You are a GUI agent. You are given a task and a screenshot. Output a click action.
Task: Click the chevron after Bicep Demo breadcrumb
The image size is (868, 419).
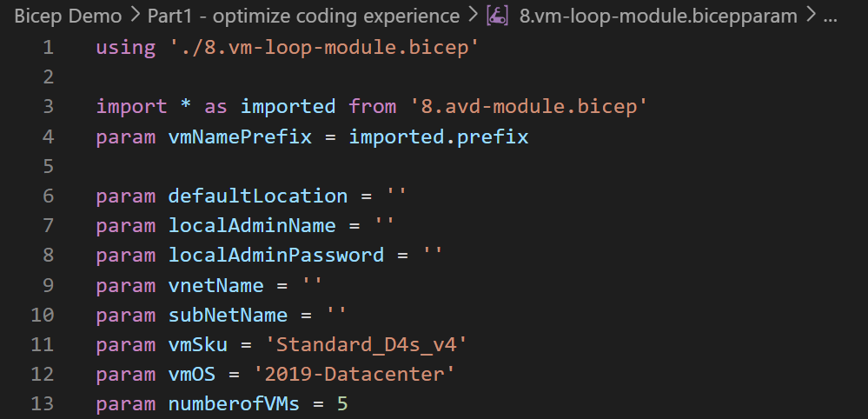coord(135,16)
